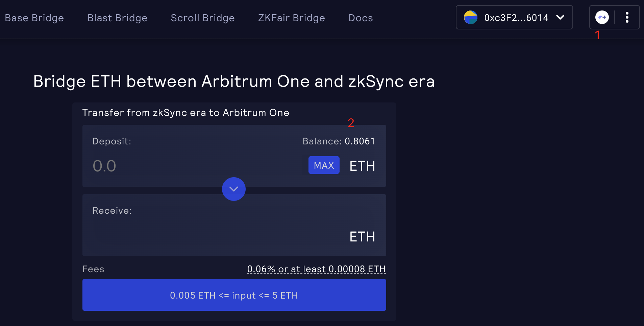Click the wallet avatar icon
644x326 pixels.
tap(470, 17)
